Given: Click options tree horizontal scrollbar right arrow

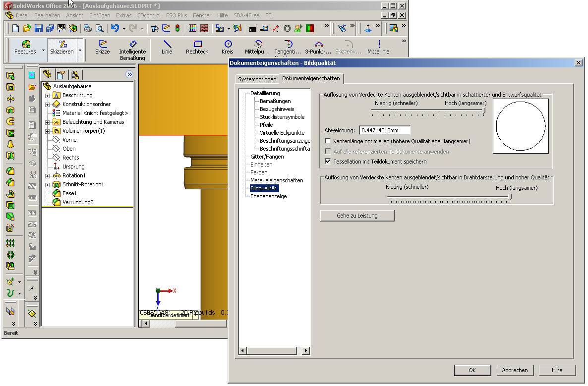Looking at the screenshot, I should pyautogui.click(x=305, y=350).
